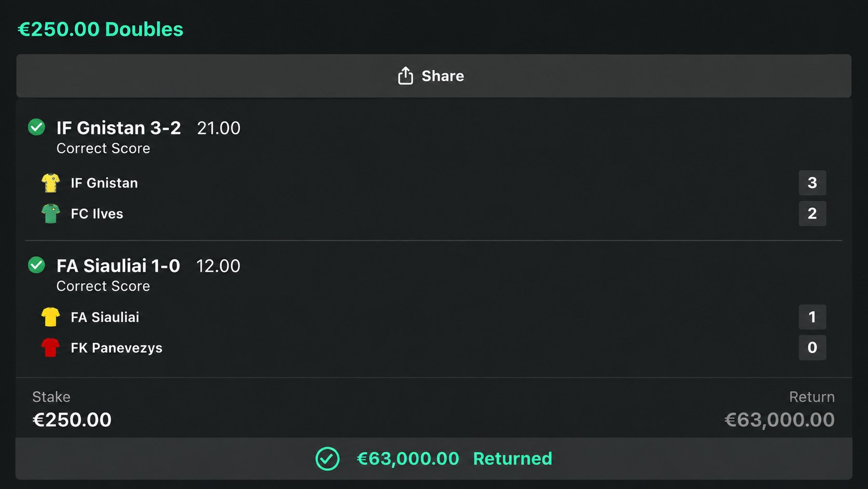Screen dimensions: 868x489
Task: Click the green checkmark beside IF Gnistan 3-2
Action: point(36,127)
